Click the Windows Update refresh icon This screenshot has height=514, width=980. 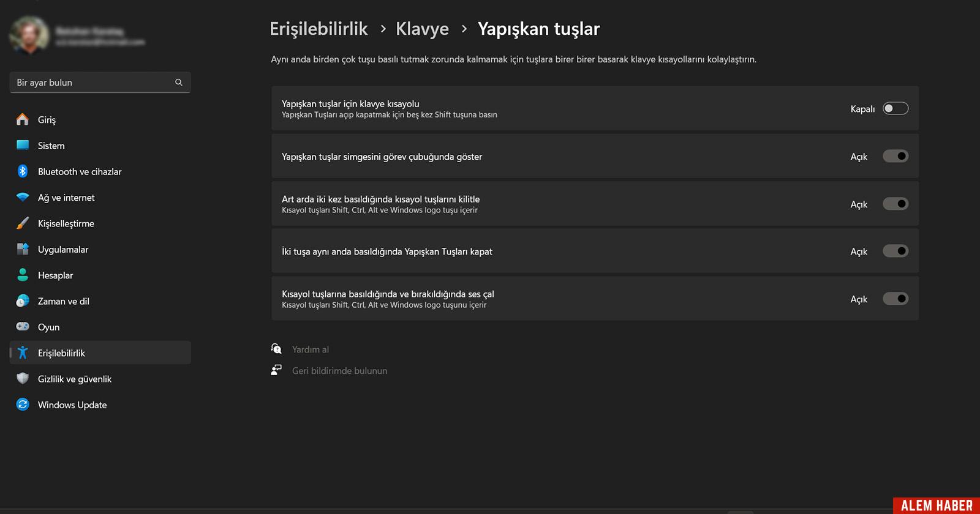(x=23, y=404)
